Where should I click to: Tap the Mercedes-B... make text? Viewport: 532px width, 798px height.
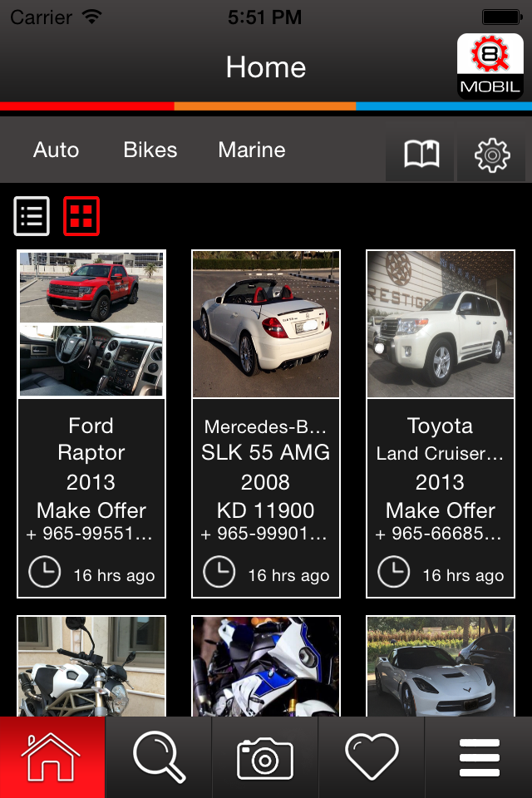[265, 426]
